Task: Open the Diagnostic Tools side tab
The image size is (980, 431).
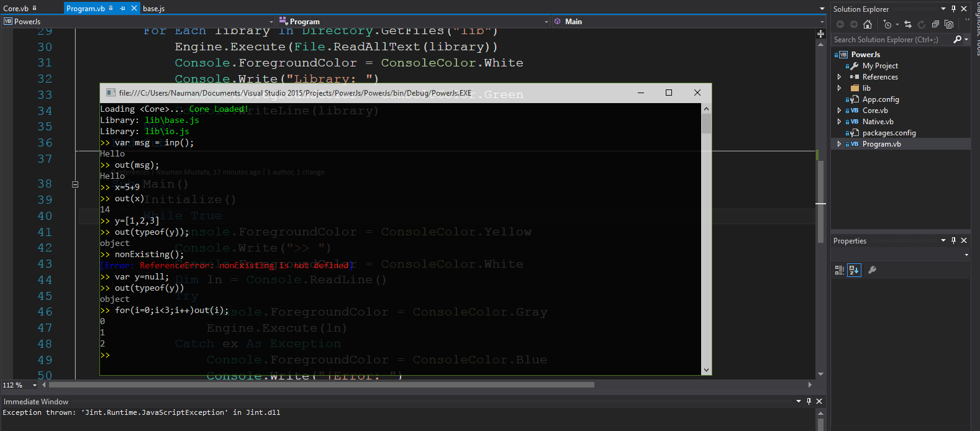Action: coord(977,28)
